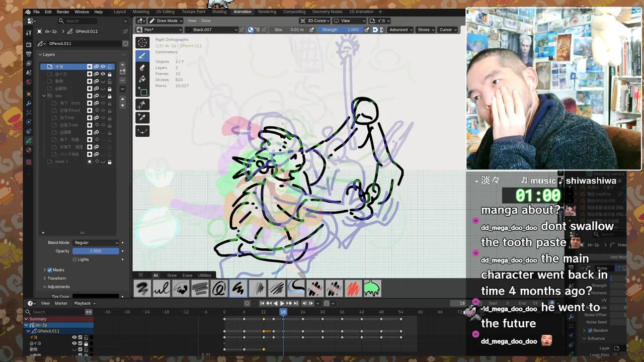The width and height of the screenshot is (644, 362).
Task: Open the timeline Marker menu
Action: (61, 303)
